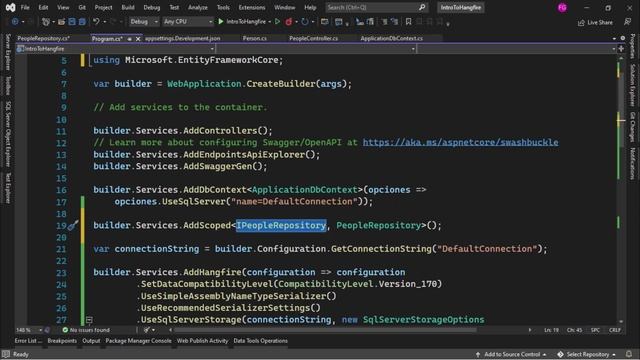Viewport: 640px width, 360px height.
Task: Open the Analyze menu
Action: tap(198, 7)
